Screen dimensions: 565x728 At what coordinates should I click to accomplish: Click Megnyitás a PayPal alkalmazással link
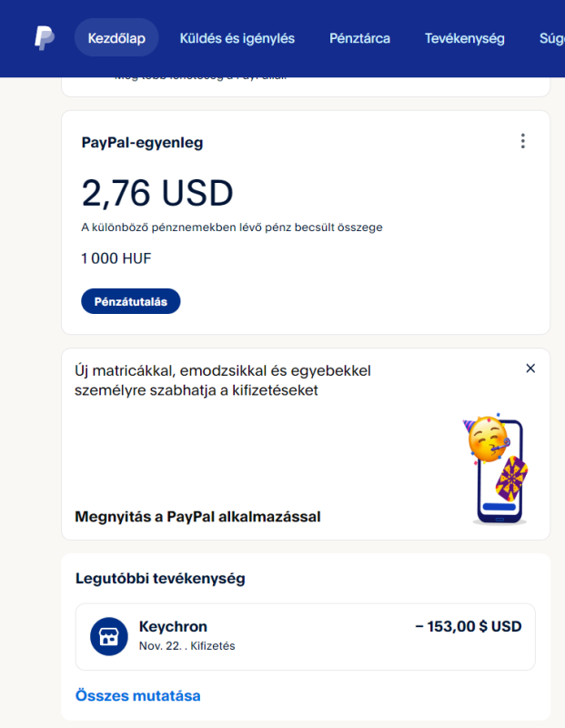click(x=197, y=517)
